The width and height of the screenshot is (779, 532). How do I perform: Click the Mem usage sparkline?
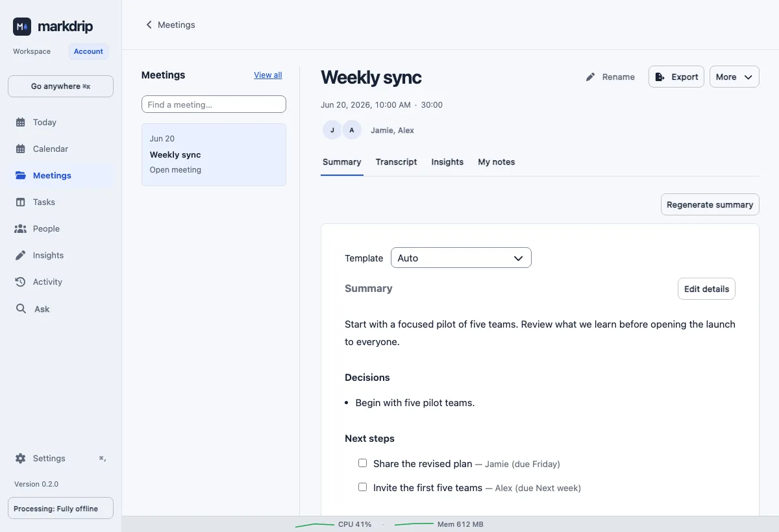pyautogui.click(x=414, y=524)
